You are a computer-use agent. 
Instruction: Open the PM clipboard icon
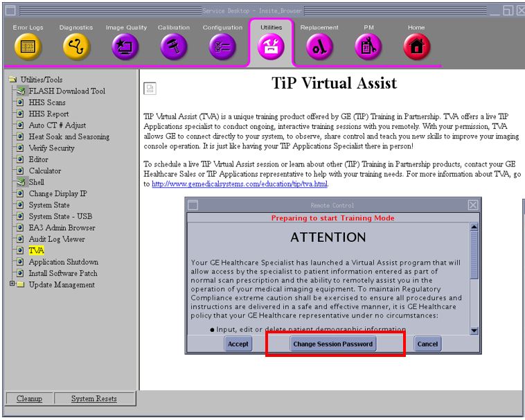(x=368, y=46)
